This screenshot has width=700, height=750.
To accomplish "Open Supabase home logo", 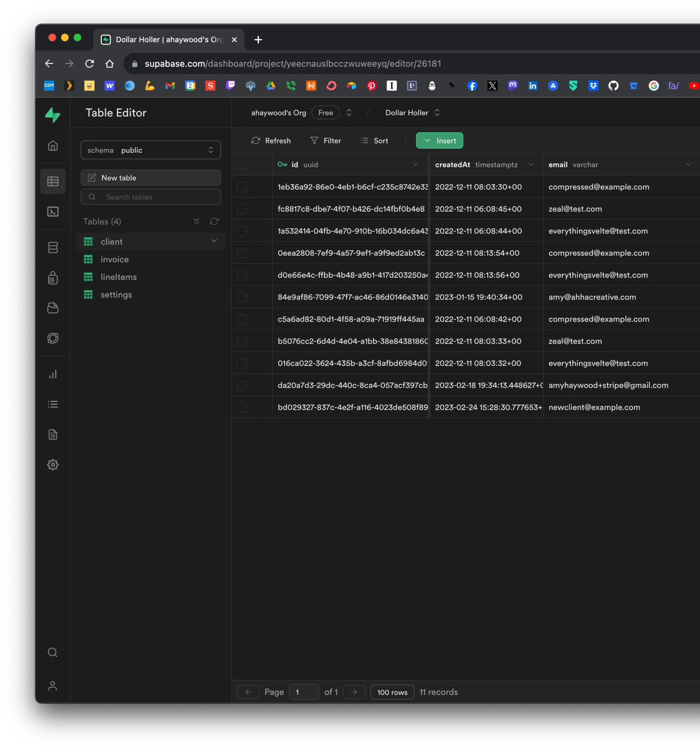I will point(53,115).
